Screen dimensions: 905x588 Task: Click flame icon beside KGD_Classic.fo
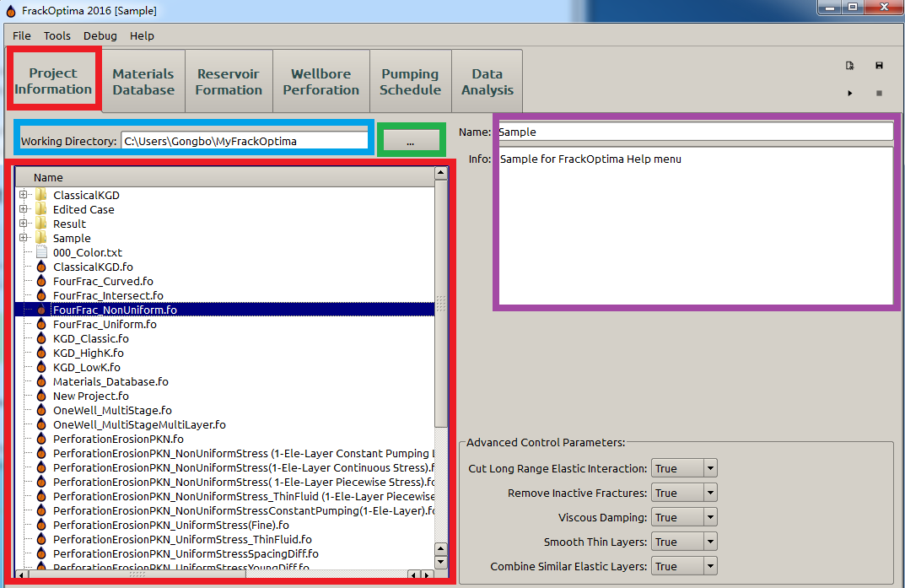[x=41, y=338]
